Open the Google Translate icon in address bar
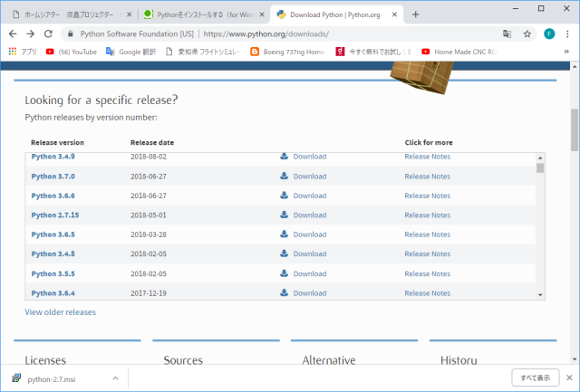This screenshot has height=392, width=580. pos(507,34)
